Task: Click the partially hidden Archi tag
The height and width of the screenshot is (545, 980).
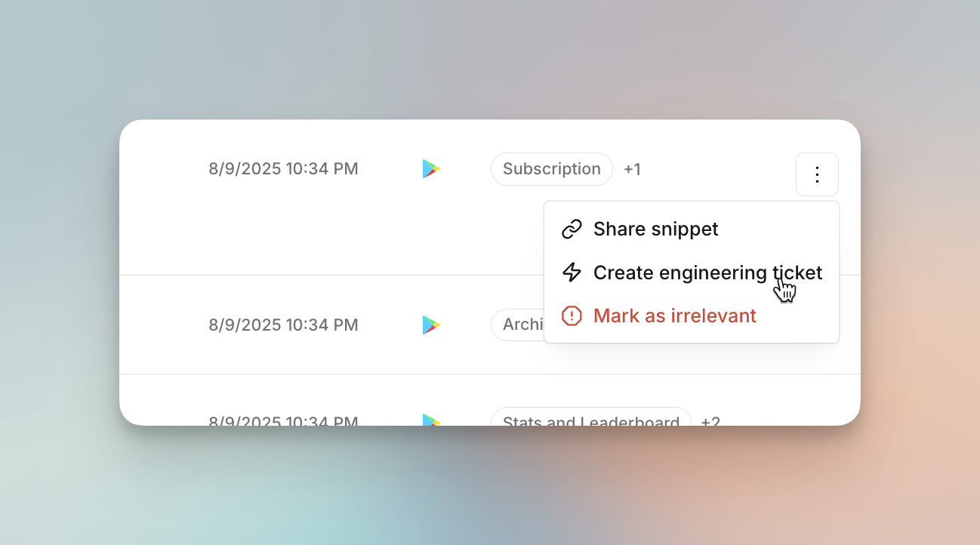Action: tap(518, 325)
